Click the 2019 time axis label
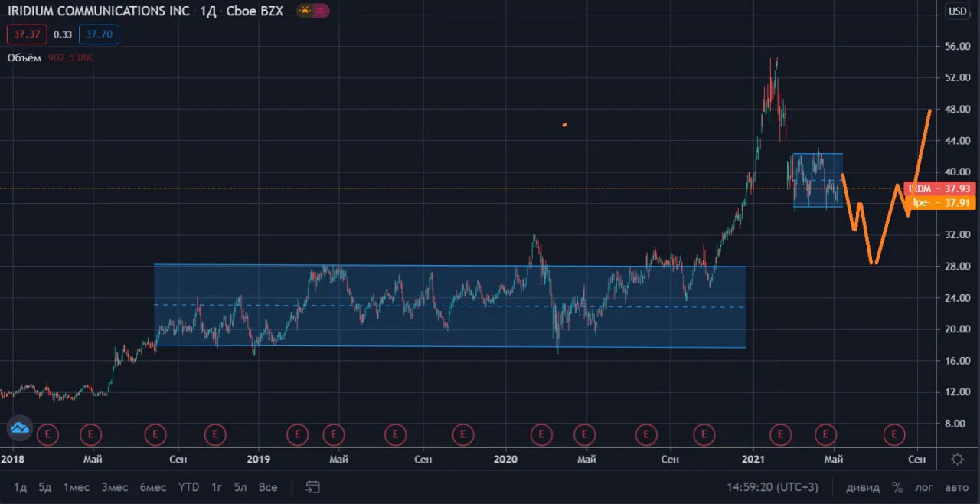980x504 pixels. click(259, 460)
